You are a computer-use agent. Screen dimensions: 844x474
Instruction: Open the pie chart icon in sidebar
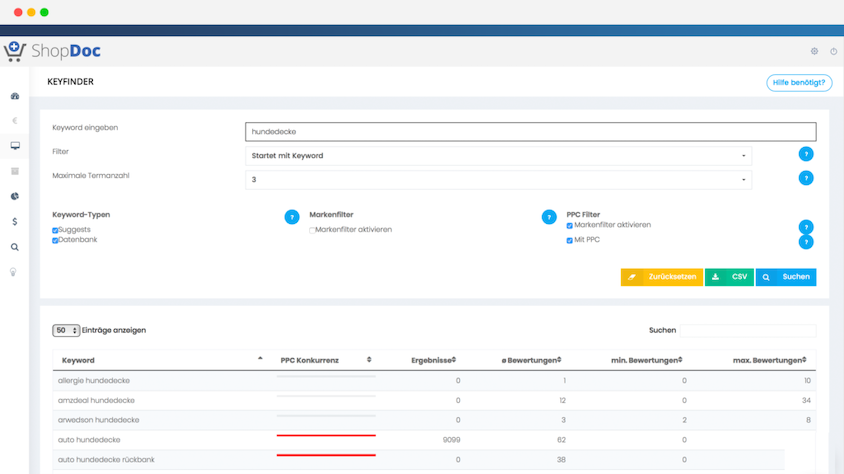15,197
